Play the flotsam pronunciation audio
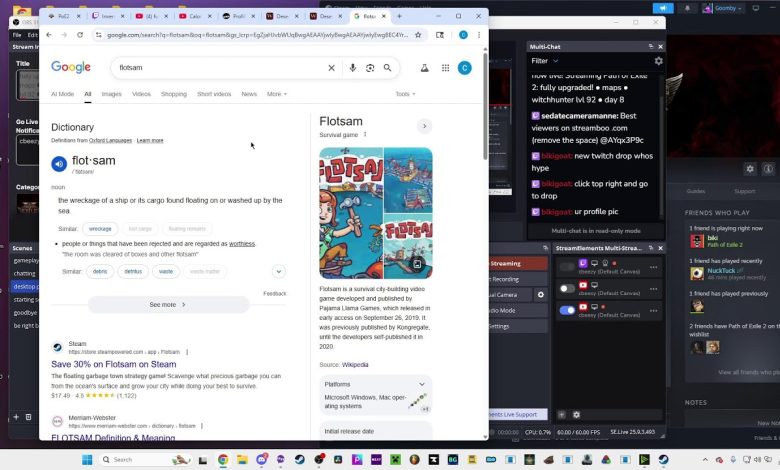 pyautogui.click(x=59, y=164)
